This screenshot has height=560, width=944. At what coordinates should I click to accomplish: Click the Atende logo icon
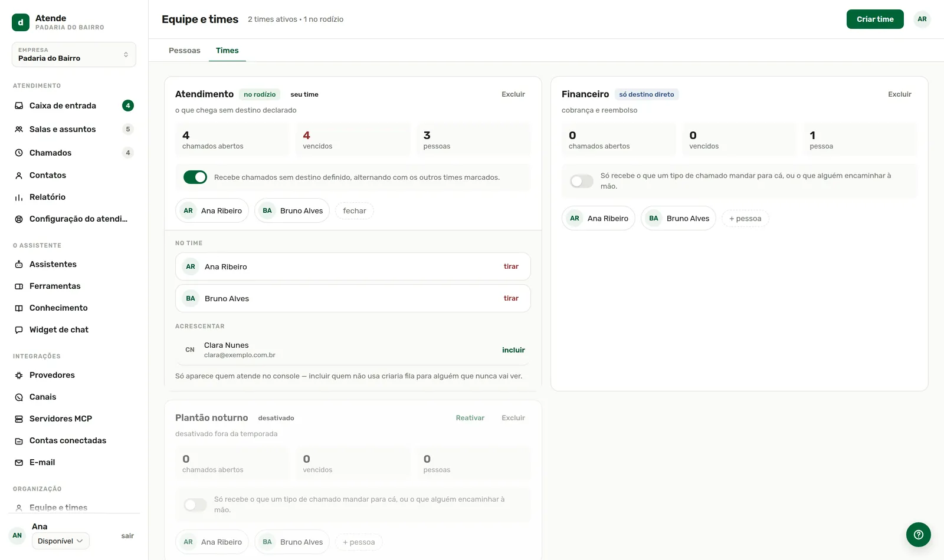pos(21,22)
